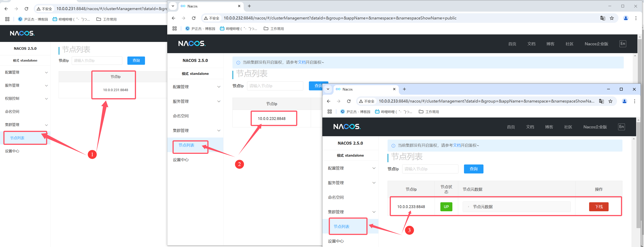Image resolution: width=644 pixels, height=247 pixels.
Task: Open the 文档 link in the 10.0.0.233 auth notice banner
Action: [x=456, y=145]
